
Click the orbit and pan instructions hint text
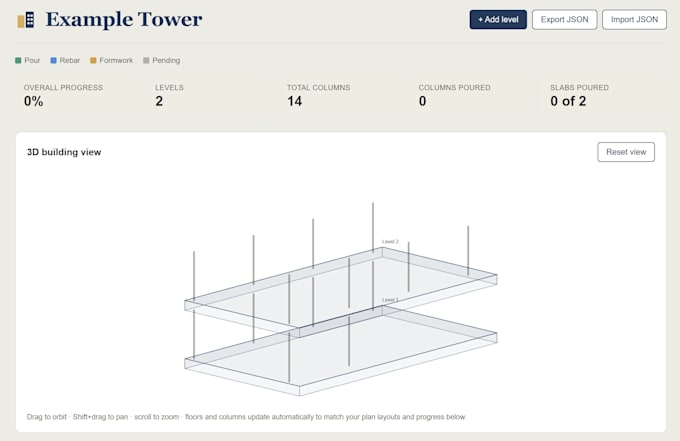(246, 417)
